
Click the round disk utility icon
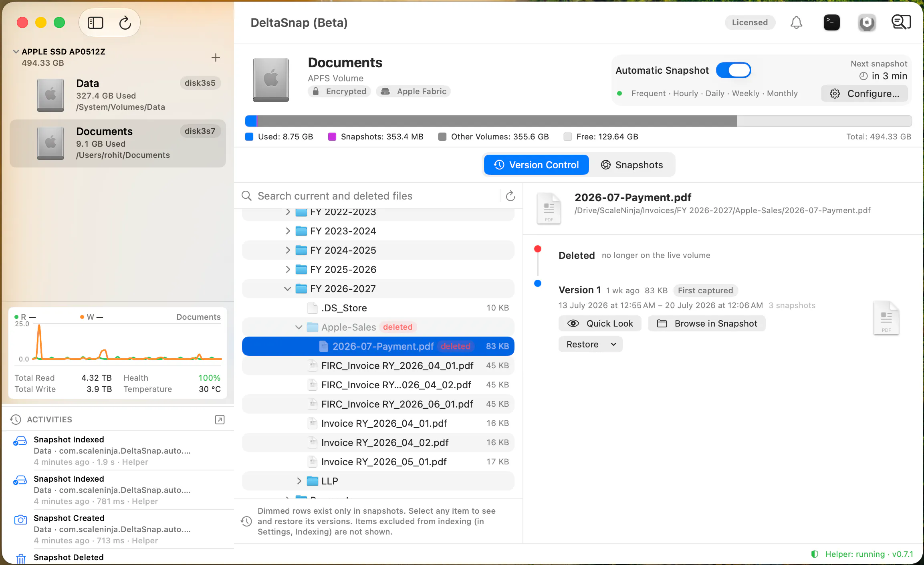point(866,22)
